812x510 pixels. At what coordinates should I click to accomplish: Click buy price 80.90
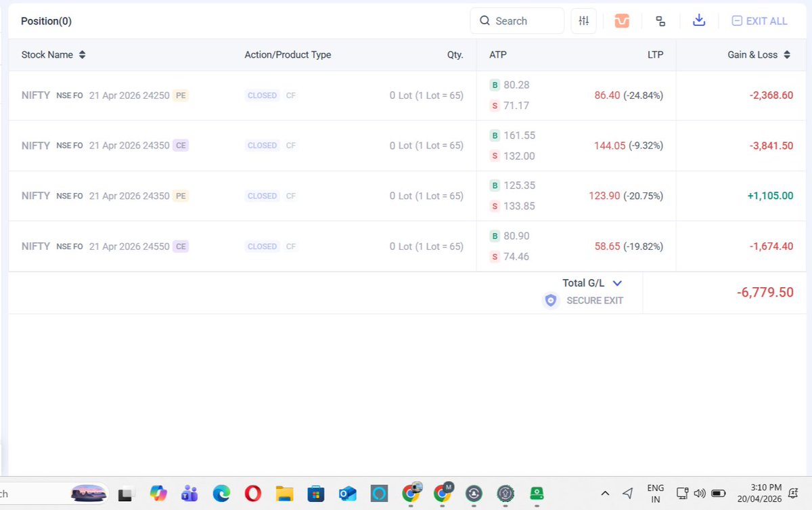click(516, 236)
